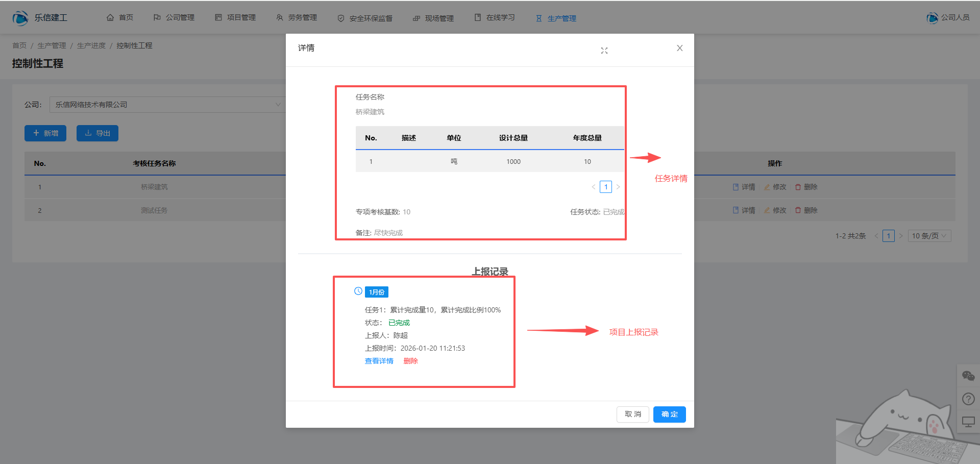Click the 公司人员 user avatar

(x=932, y=18)
